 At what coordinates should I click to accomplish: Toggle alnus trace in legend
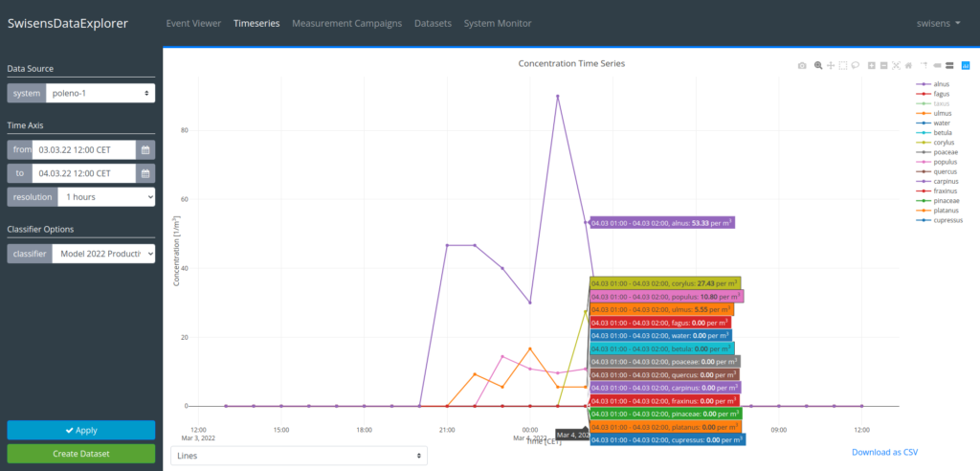pyautogui.click(x=940, y=84)
